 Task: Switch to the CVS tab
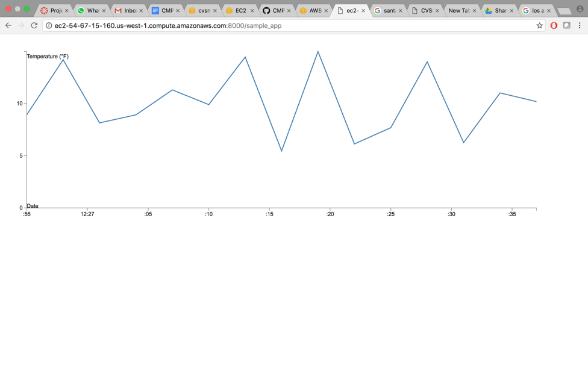tap(424, 10)
